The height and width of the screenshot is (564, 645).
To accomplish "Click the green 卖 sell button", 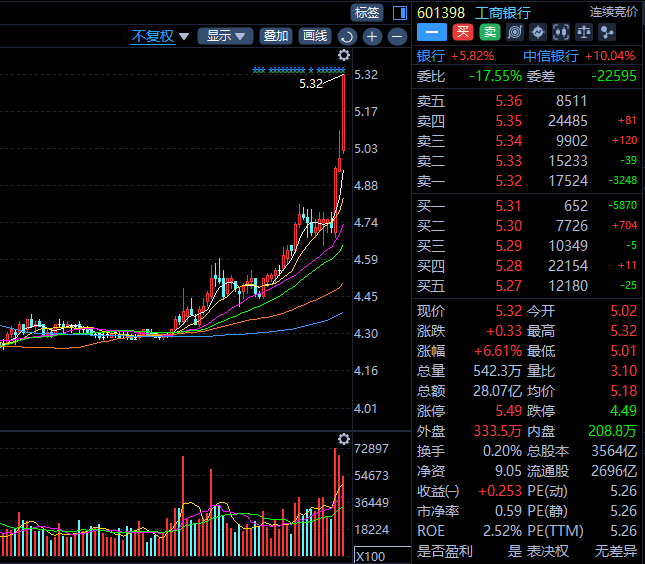I will pos(490,32).
